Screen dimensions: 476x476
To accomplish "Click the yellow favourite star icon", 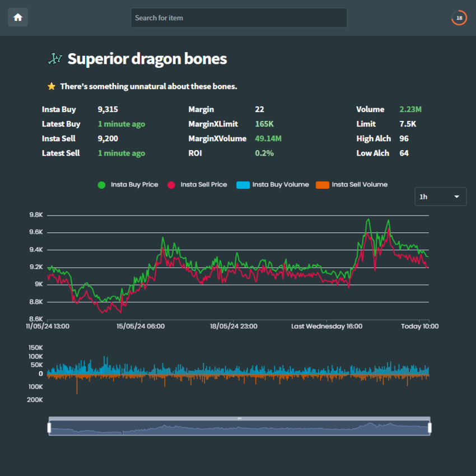I will coord(52,86).
